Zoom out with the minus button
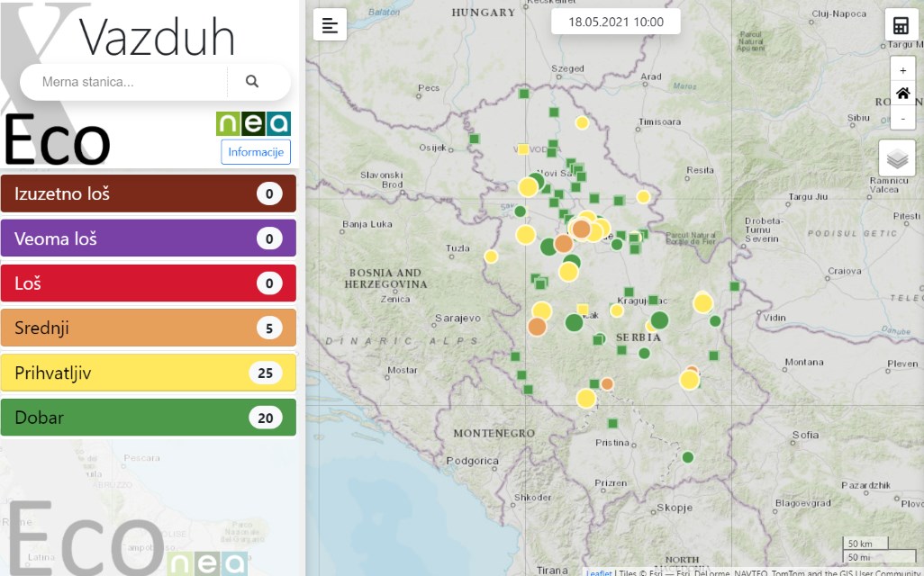The width and height of the screenshot is (924, 576). click(902, 117)
